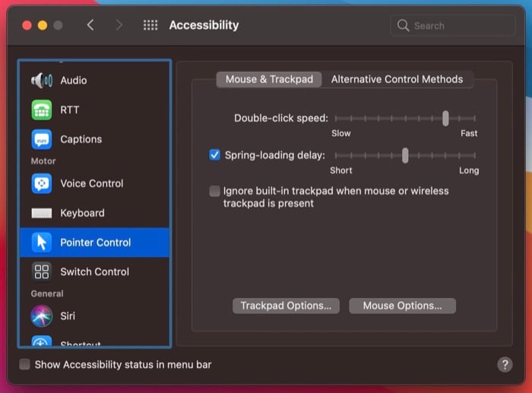This screenshot has width=532, height=393.
Task: Select RTT in the sidebar list
Action: (94, 110)
